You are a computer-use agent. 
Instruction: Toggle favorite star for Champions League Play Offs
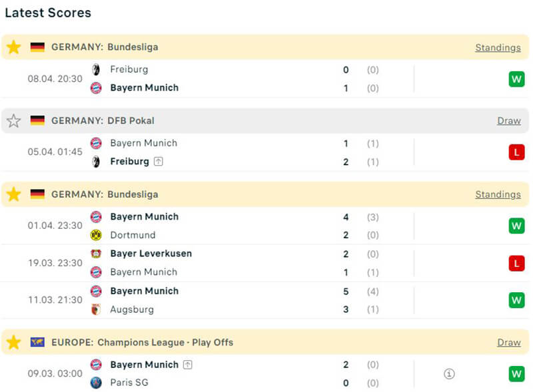click(x=14, y=342)
